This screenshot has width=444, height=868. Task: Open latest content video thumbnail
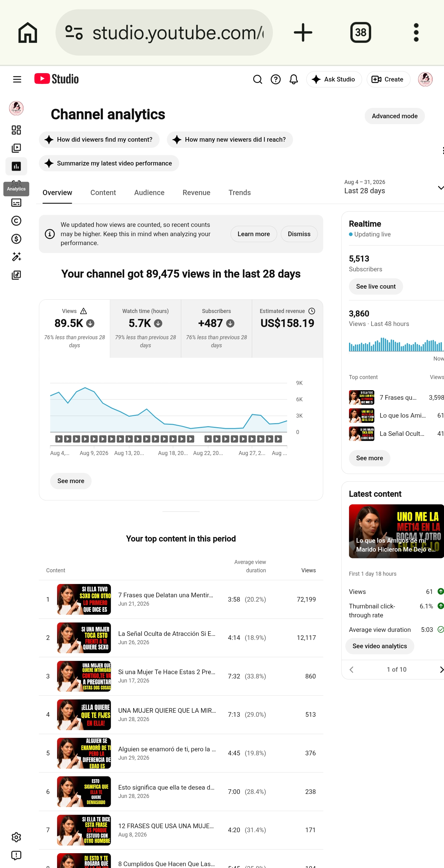(x=396, y=531)
